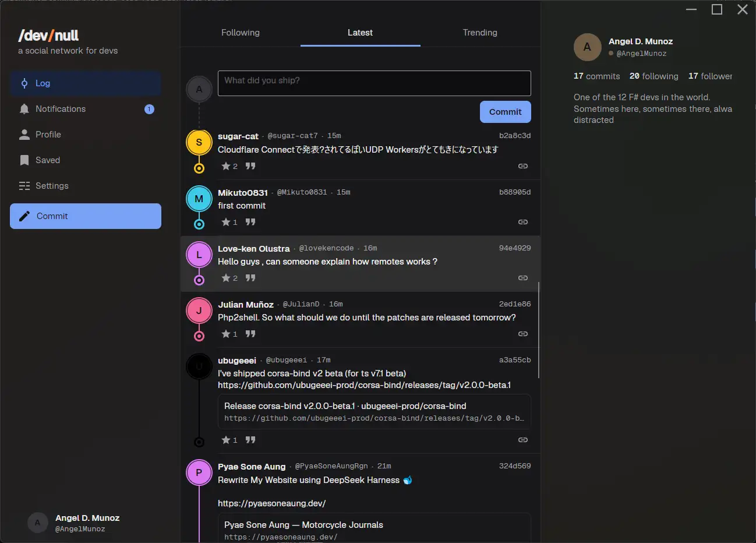
Task: Open the pyaesoneaung.dev link
Action: point(271,503)
